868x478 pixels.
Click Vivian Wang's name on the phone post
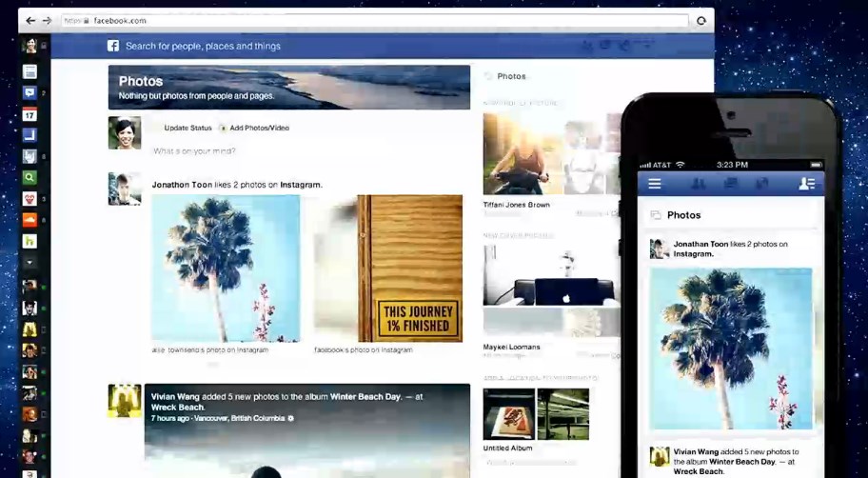click(696, 452)
